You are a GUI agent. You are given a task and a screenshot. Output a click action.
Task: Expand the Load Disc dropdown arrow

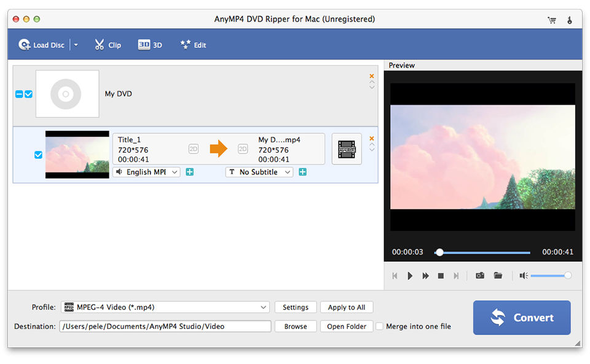[76, 45]
